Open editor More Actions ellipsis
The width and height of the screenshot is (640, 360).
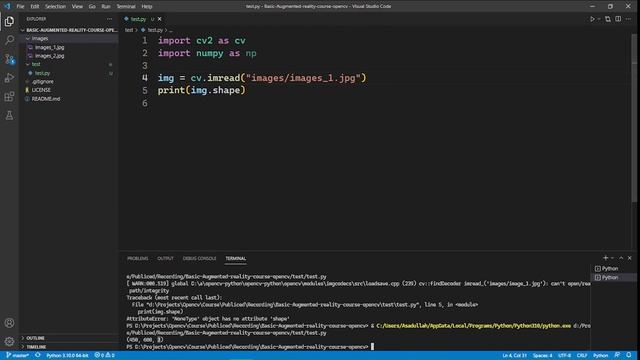coord(628,19)
